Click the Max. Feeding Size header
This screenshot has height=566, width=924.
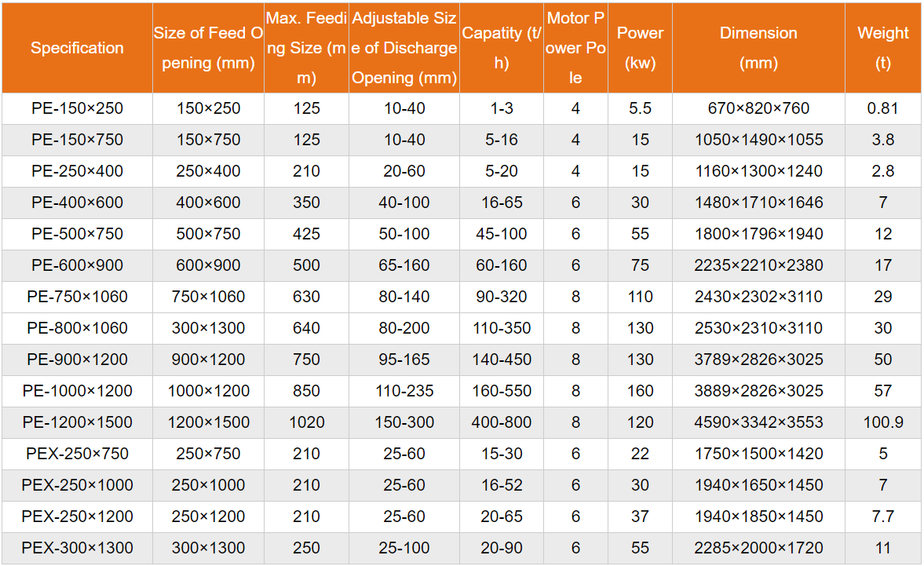coord(306,48)
